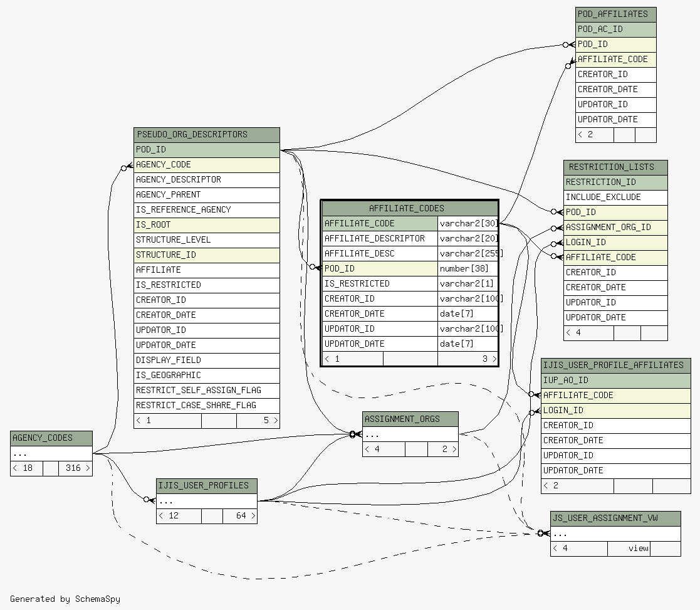Viewport: 700px width, 610px height.
Task: Select POD_ID column in AFFILIATE_CODES
Action: point(380,269)
